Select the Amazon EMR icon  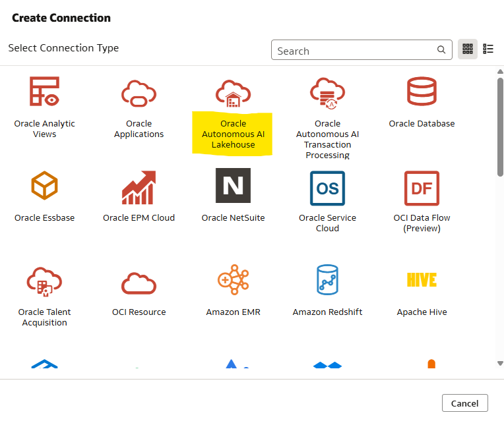click(x=233, y=279)
